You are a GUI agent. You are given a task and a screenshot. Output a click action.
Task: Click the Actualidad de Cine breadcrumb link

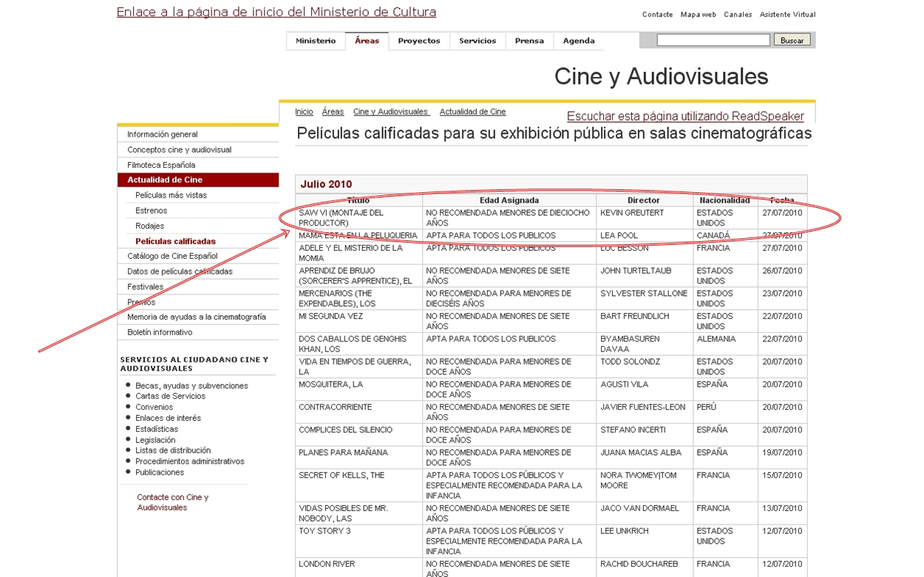472,112
